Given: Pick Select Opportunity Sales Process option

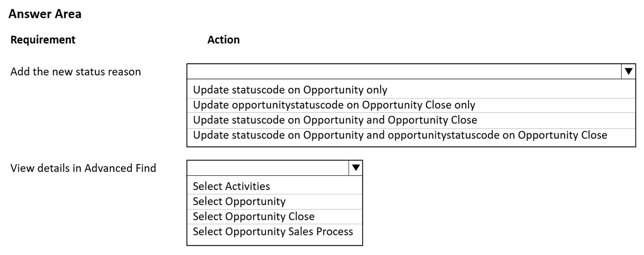Looking at the screenshot, I should (275, 232).
